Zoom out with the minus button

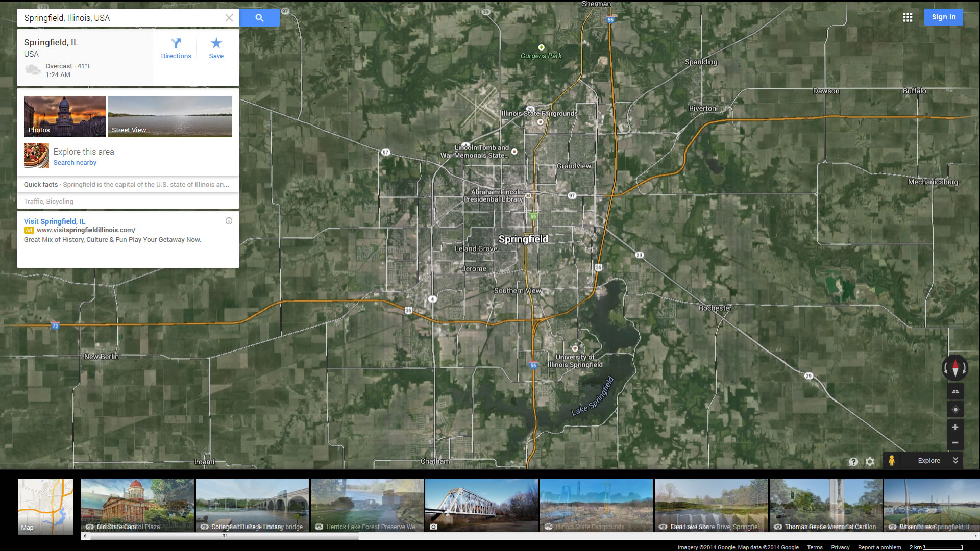[955, 442]
